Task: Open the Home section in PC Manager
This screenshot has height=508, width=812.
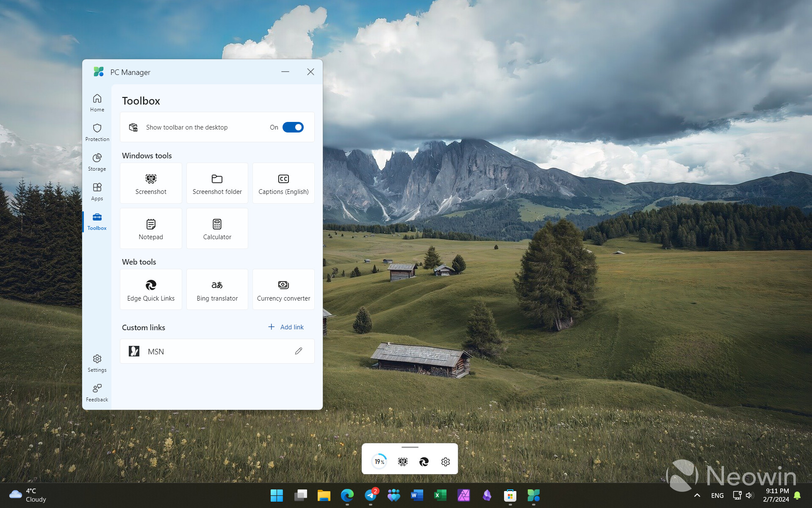Action: 97,103
